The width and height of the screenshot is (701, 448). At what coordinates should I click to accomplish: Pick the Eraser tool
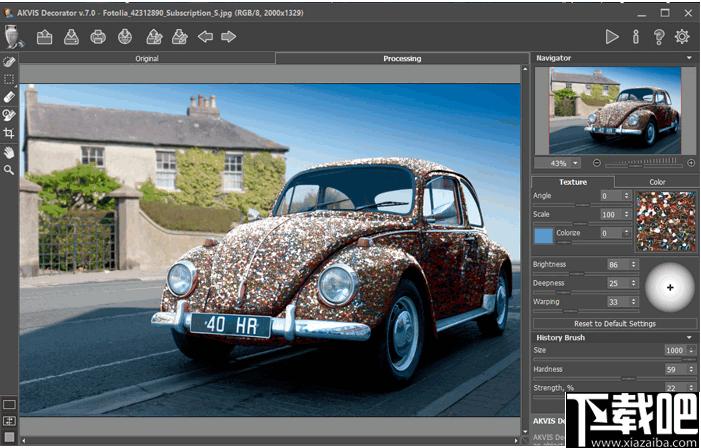9,97
